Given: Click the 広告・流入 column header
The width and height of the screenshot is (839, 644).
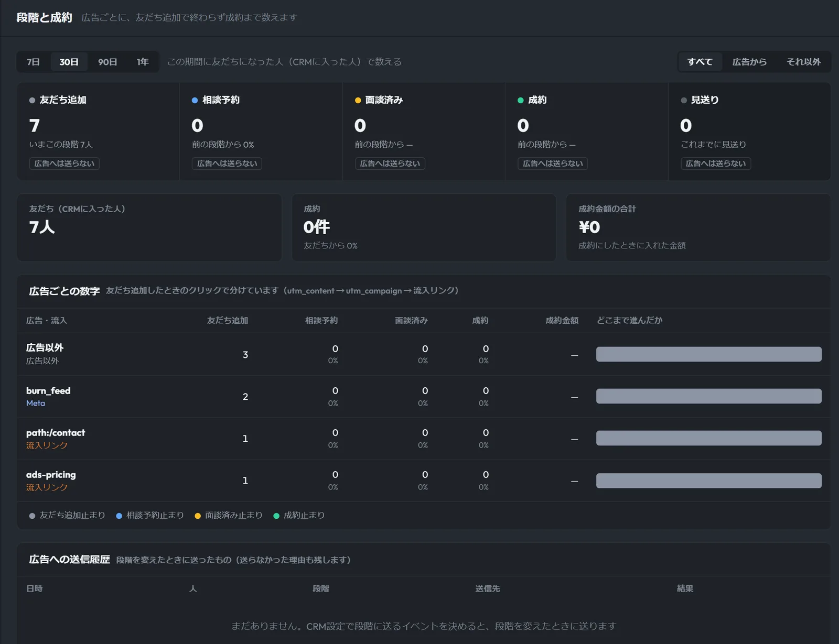Looking at the screenshot, I should (x=47, y=320).
